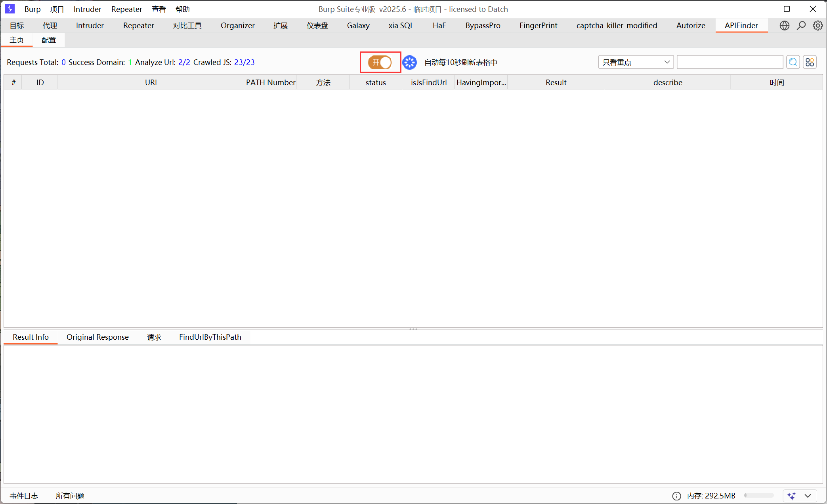Click the globe icon in top bar
827x504 pixels.
click(x=784, y=25)
